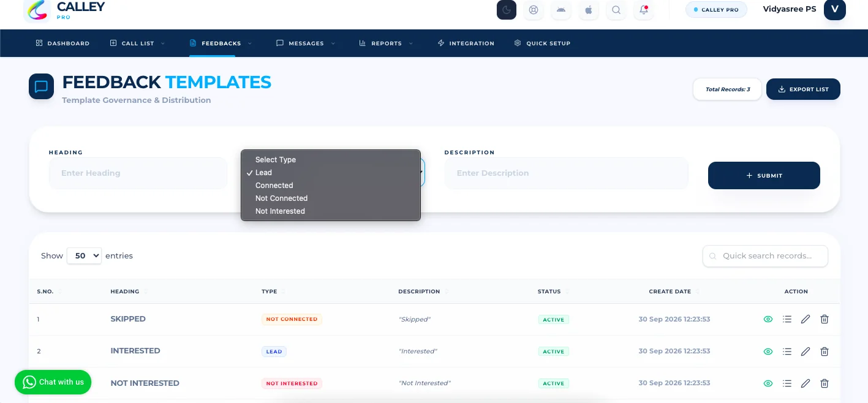Image resolution: width=868 pixels, height=403 pixels.
Task: Focus the Quick search records field
Action: click(765, 256)
